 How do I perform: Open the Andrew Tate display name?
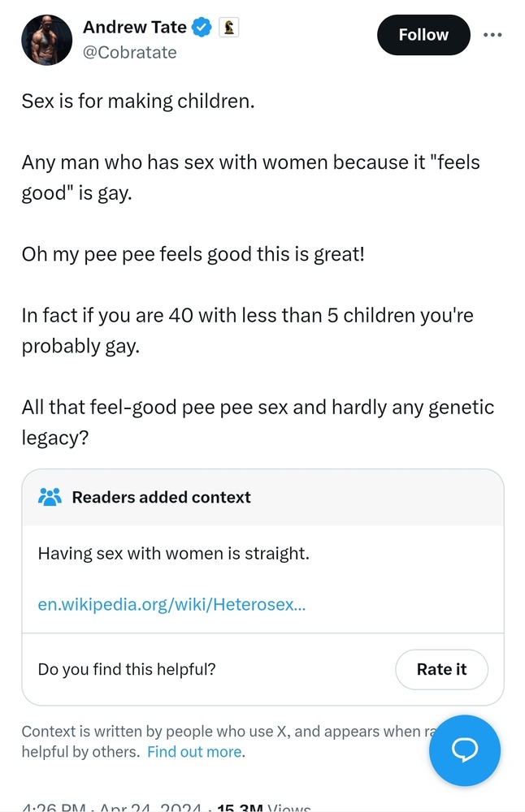[135, 27]
